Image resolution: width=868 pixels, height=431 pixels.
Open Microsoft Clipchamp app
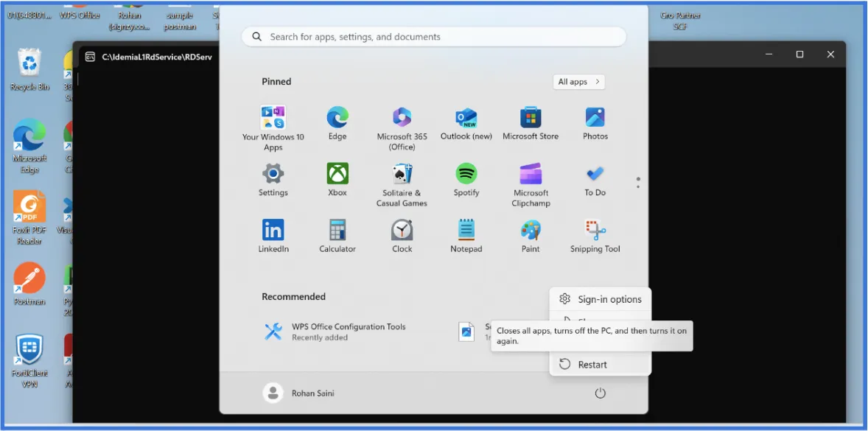(531, 185)
